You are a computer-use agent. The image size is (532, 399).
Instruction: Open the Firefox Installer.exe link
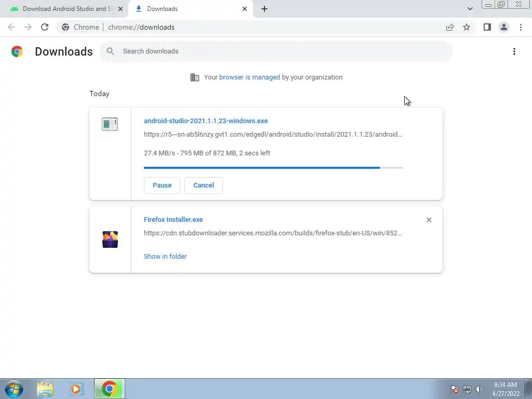point(173,220)
